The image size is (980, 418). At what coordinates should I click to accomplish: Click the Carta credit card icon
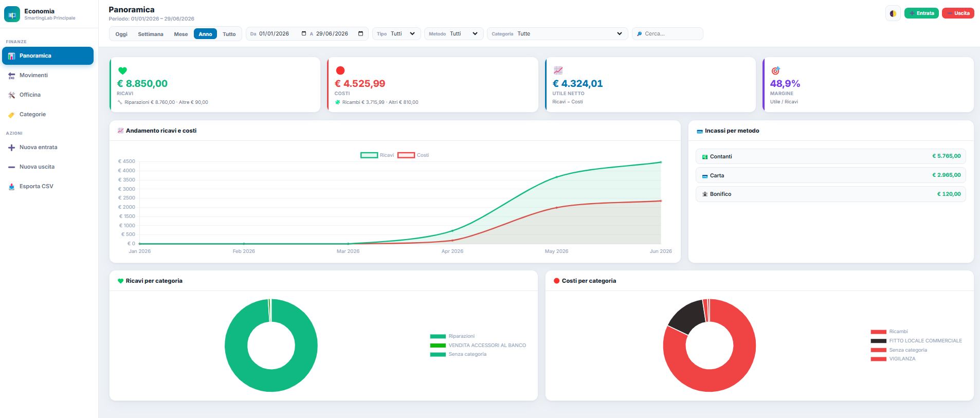[705, 176]
